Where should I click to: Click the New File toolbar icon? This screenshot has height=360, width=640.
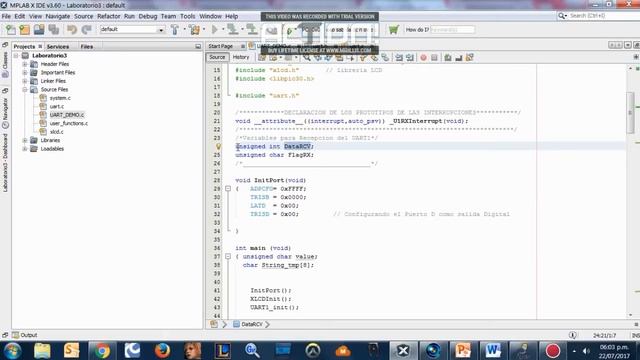(x=11, y=30)
